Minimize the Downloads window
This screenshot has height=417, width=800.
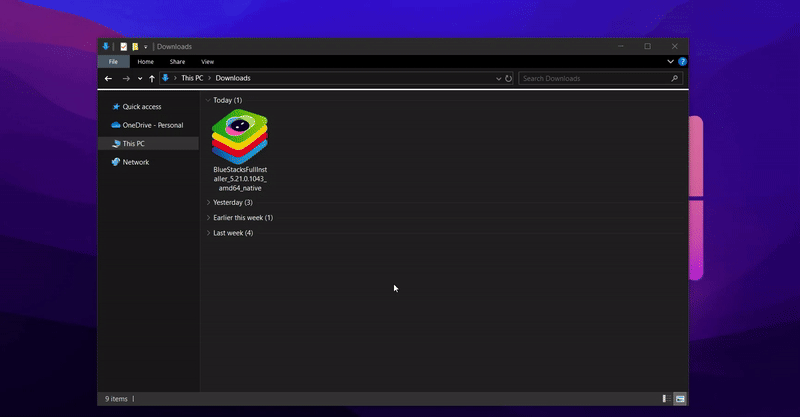coord(621,46)
